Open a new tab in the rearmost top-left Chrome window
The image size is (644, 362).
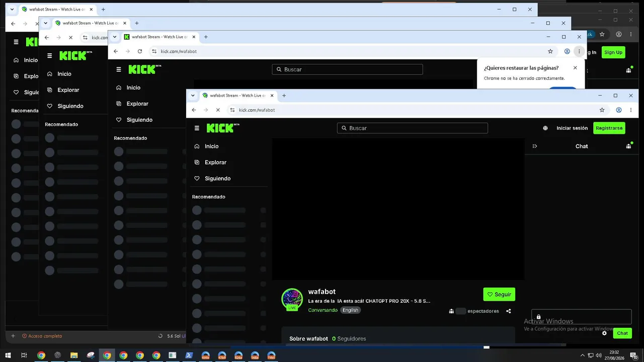pyautogui.click(x=103, y=10)
